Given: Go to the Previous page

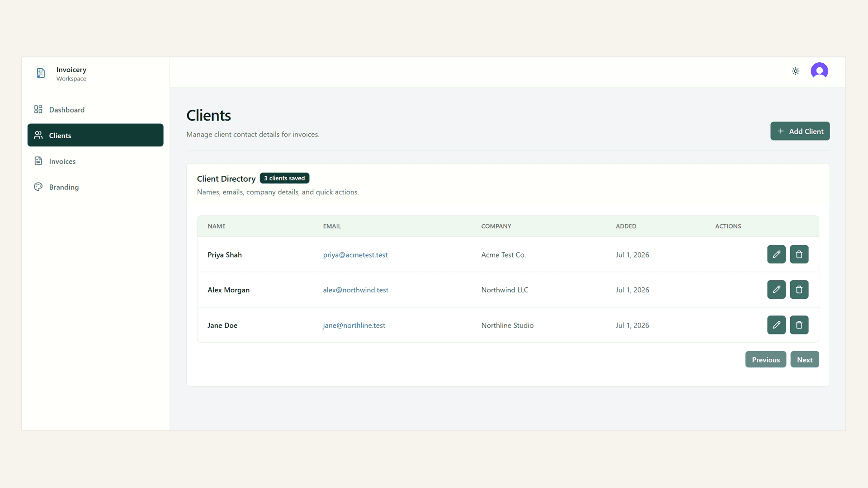Looking at the screenshot, I should (765, 360).
